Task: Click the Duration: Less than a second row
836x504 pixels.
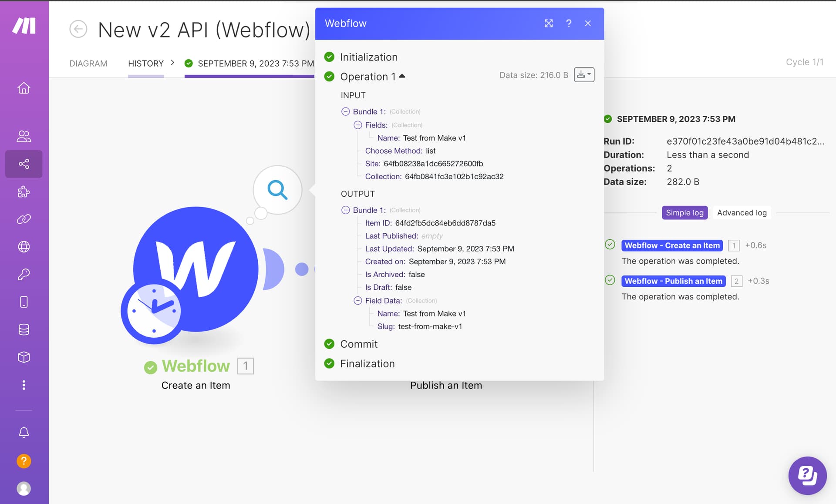Action: (x=676, y=155)
